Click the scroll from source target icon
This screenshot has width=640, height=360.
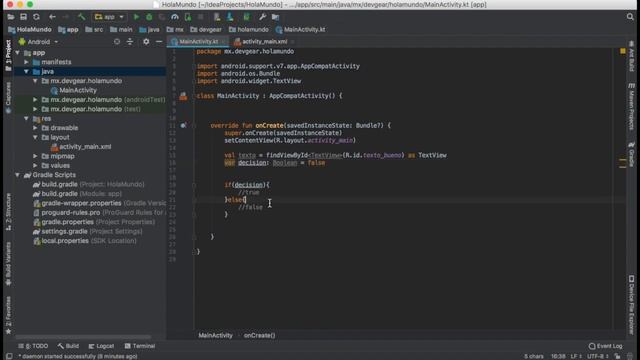(117, 42)
